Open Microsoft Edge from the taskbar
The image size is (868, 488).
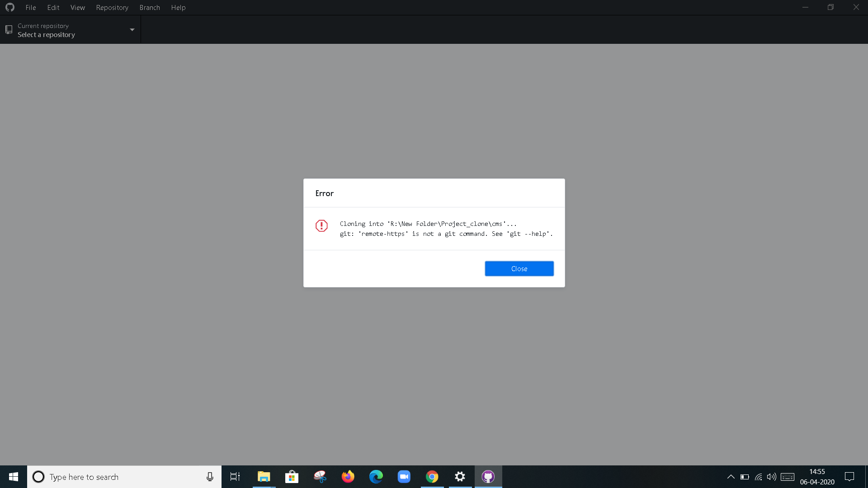click(x=376, y=477)
